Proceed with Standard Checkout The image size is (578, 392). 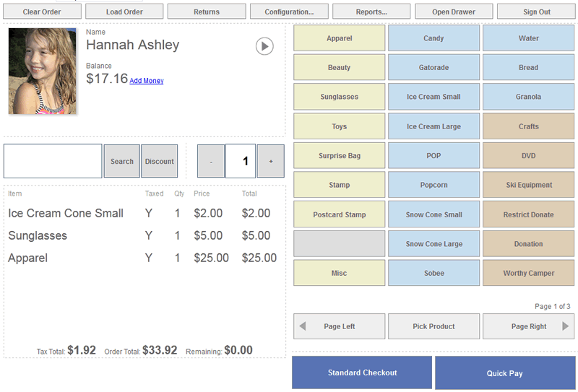tap(362, 373)
